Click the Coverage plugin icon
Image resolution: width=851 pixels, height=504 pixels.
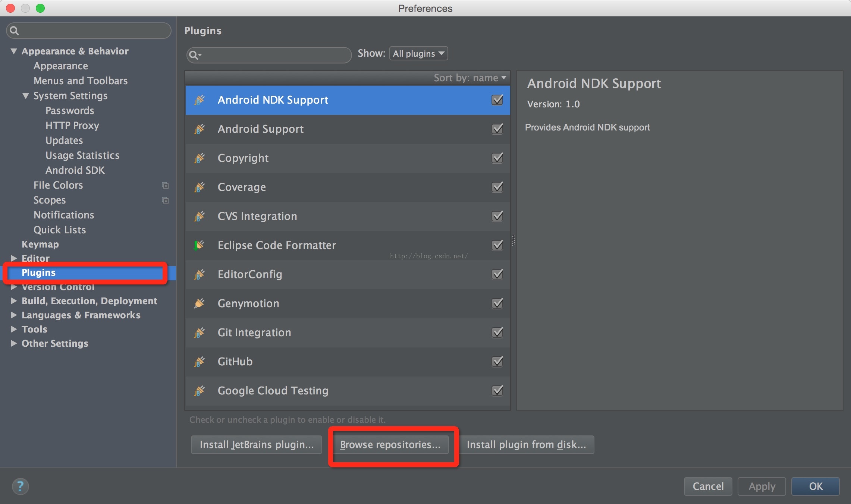click(199, 187)
